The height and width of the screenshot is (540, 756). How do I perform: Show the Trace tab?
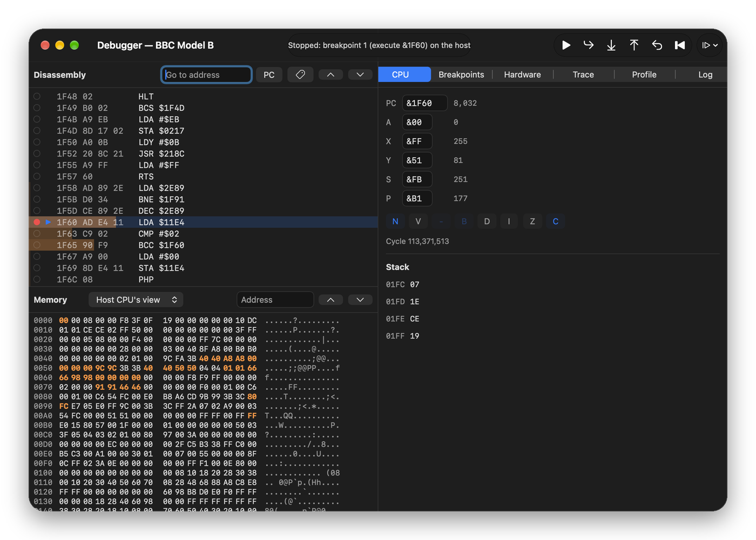coord(583,75)
